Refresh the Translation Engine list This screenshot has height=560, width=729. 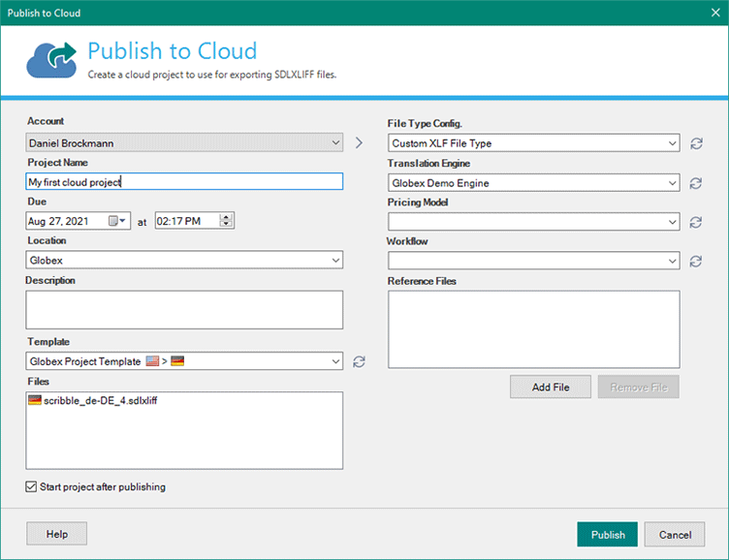(x=696, y=183)
